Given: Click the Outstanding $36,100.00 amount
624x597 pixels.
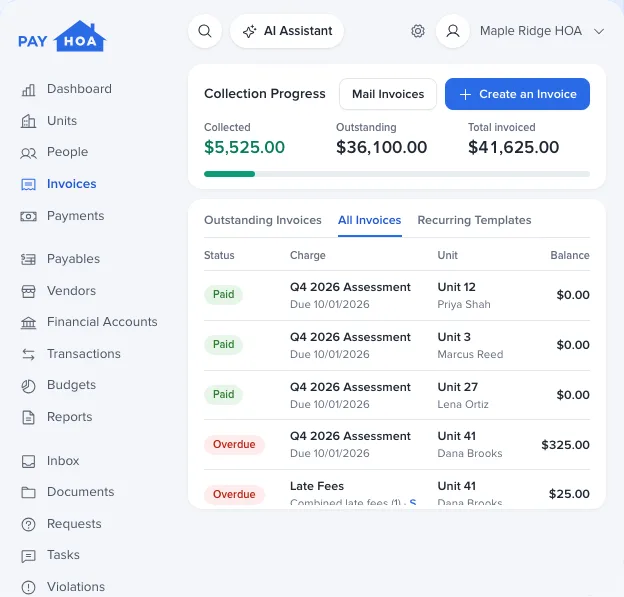Looking at the screenshot, I should (382, 147).
